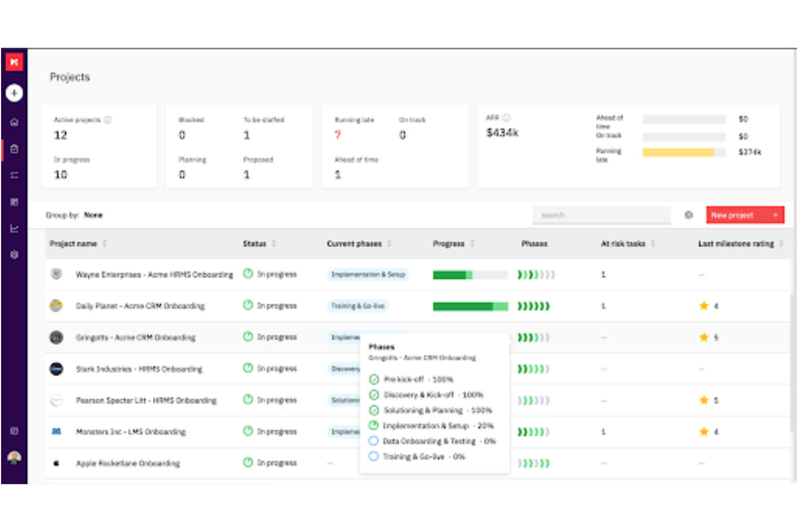This screenshot has width=798, height=532.
Task: Open the user avatar at the sidebar bottom
Action: [x=15, y=458]
